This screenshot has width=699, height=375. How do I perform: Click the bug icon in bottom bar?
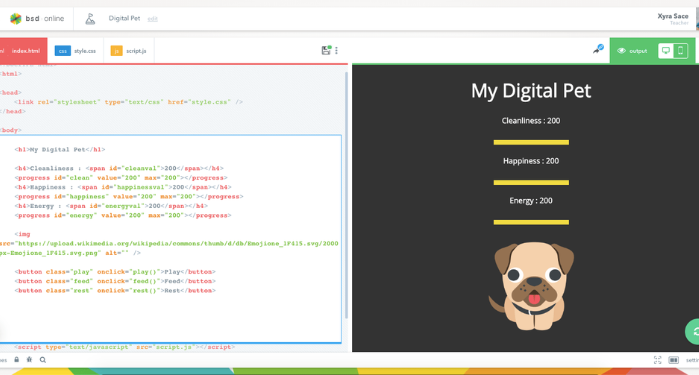click(29, 359)
